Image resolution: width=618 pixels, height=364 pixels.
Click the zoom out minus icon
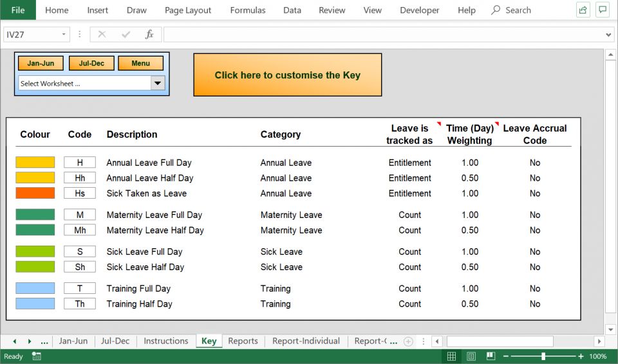click(x=506, y=356)
